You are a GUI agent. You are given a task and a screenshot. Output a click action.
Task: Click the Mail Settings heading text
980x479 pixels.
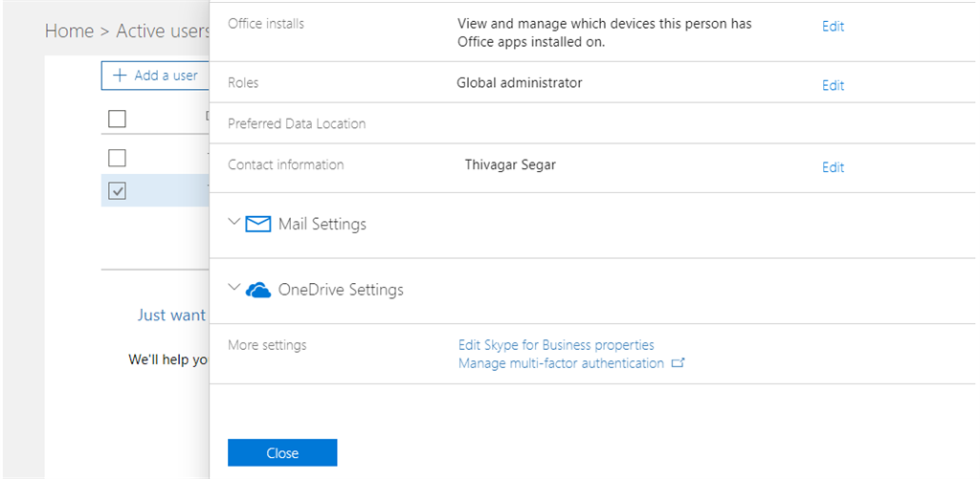[322, 225]
